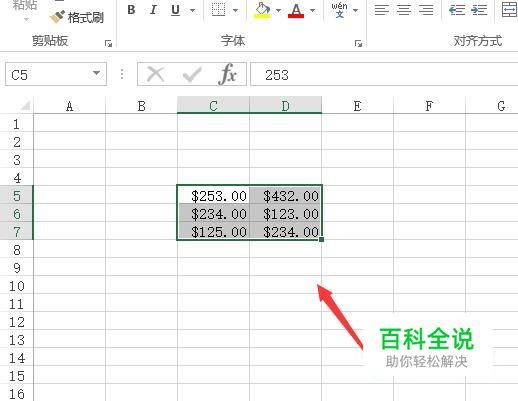Open phonetic guide dropdown arrow

click(x=355, y=10)
